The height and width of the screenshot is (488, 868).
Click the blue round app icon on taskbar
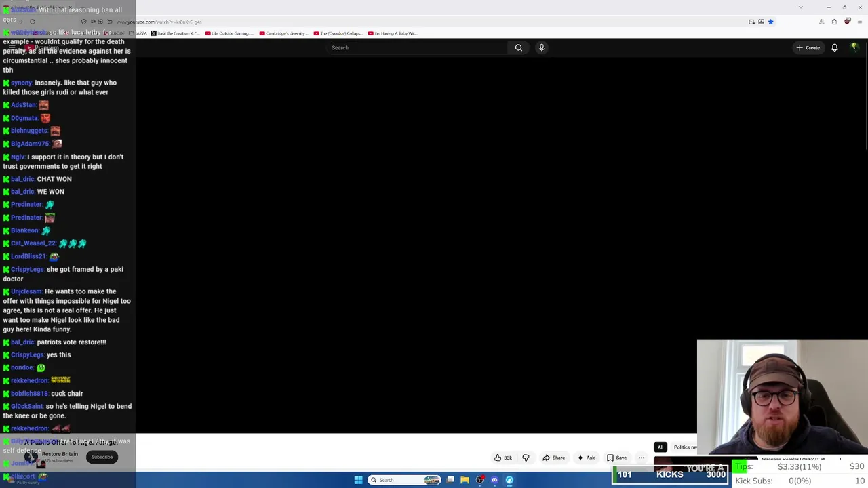509,480
